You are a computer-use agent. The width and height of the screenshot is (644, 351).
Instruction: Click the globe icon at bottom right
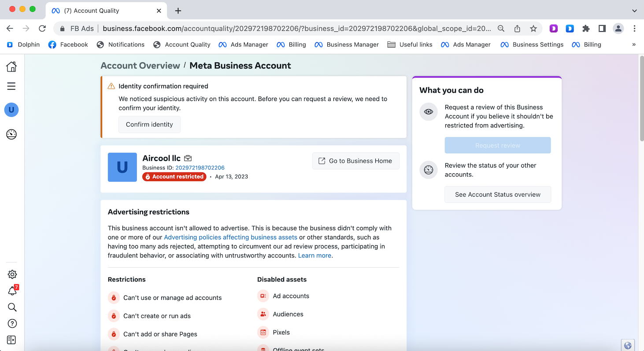pos(628,345)
